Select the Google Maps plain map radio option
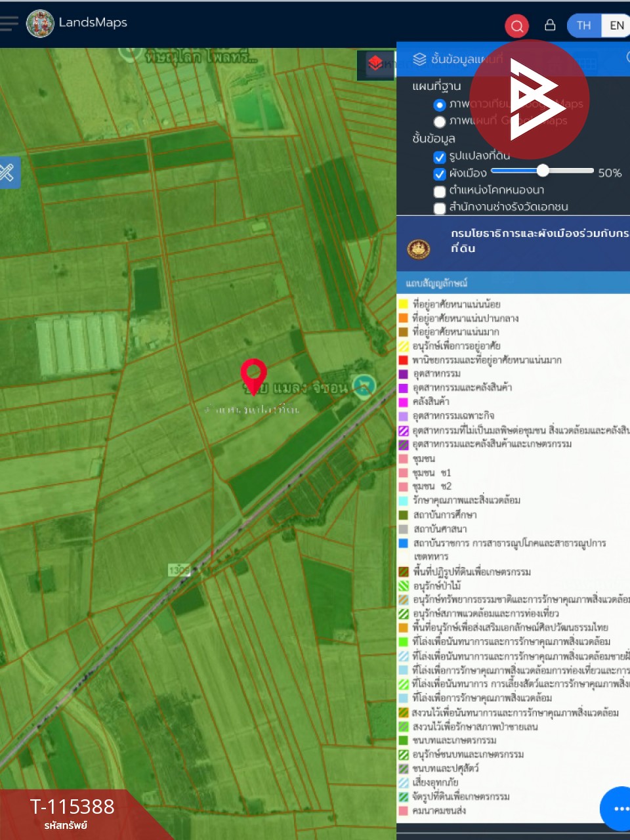The height and width of the screenshot is (840, 630). pyautogui.click(x=440, y=121)
